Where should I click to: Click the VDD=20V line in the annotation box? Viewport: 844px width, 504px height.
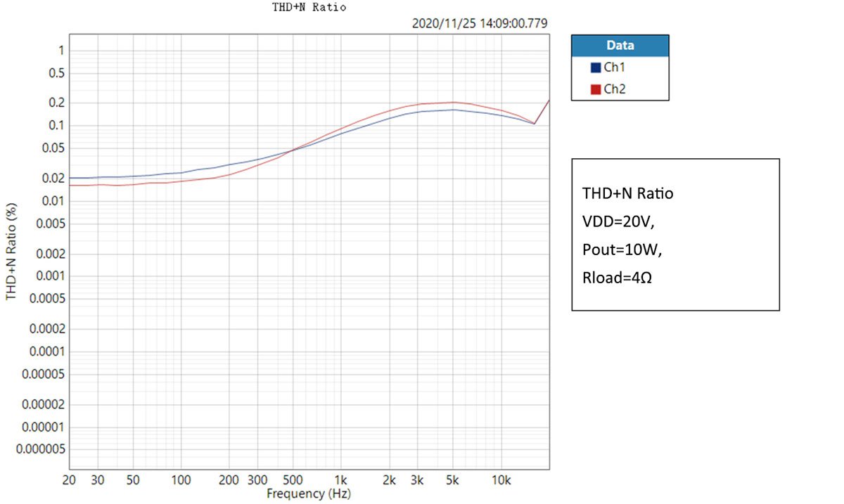coord(618,221)
